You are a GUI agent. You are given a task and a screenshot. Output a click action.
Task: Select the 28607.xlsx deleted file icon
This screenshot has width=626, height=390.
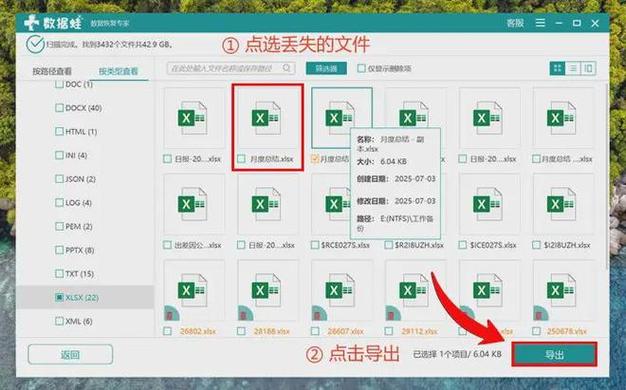(341, 291)
